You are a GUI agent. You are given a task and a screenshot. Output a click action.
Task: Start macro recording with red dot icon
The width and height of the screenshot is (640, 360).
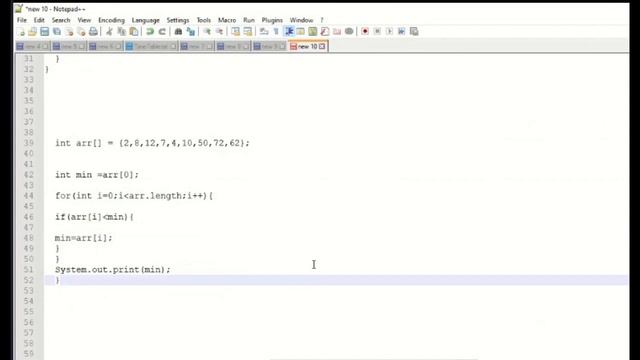pyautogui.click(x=365, y=31)
